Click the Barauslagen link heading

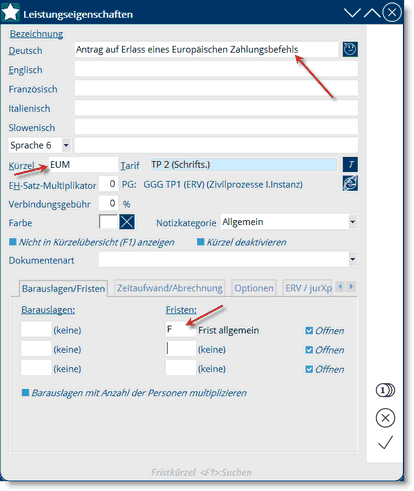[48, 310]
